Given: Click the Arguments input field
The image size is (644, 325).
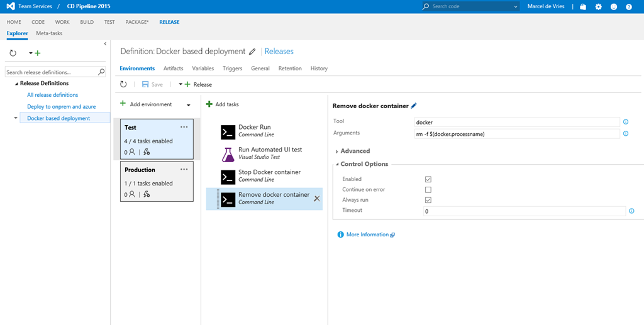Looking at the screenshot, I should coord(517,133).
